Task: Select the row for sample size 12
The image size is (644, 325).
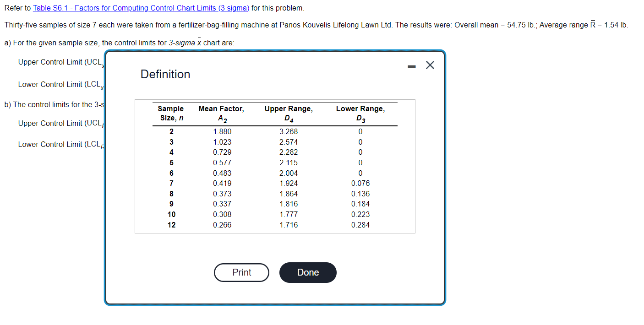Action: pos(171,224)
